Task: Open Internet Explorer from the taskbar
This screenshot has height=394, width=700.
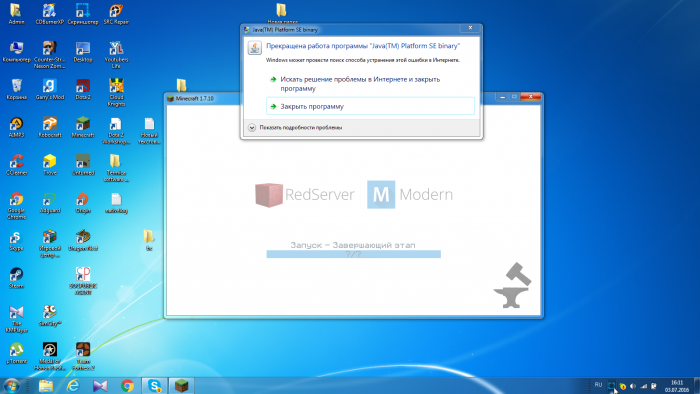Action: 73,386
